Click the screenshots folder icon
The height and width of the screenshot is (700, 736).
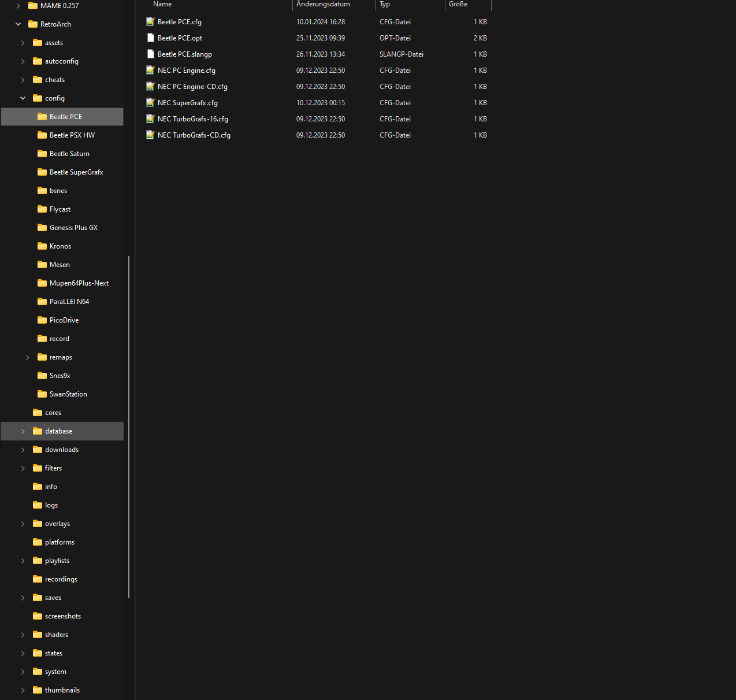click(38, 616)
